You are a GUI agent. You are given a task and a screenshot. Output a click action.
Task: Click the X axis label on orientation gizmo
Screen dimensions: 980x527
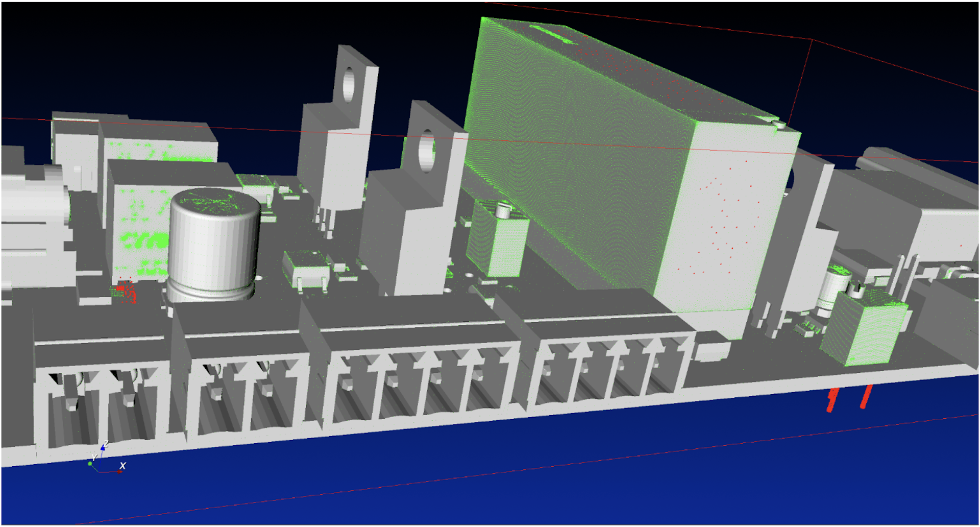[122, 465]
